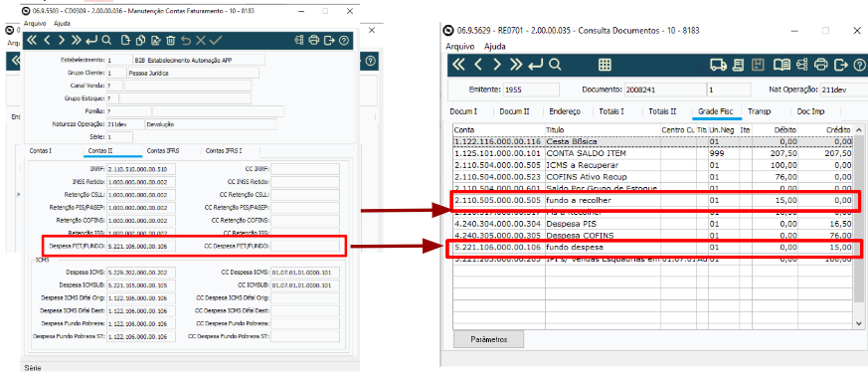Open help icon in Consulta Documentos toolbar
The width and height of the screenshot is (868, 373).
click(x=860, y=65)
